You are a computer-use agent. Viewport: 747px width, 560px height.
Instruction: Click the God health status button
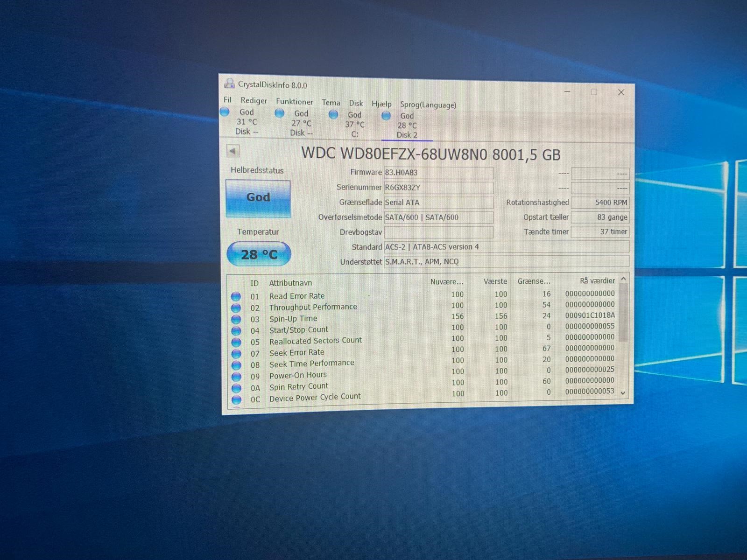258,198
